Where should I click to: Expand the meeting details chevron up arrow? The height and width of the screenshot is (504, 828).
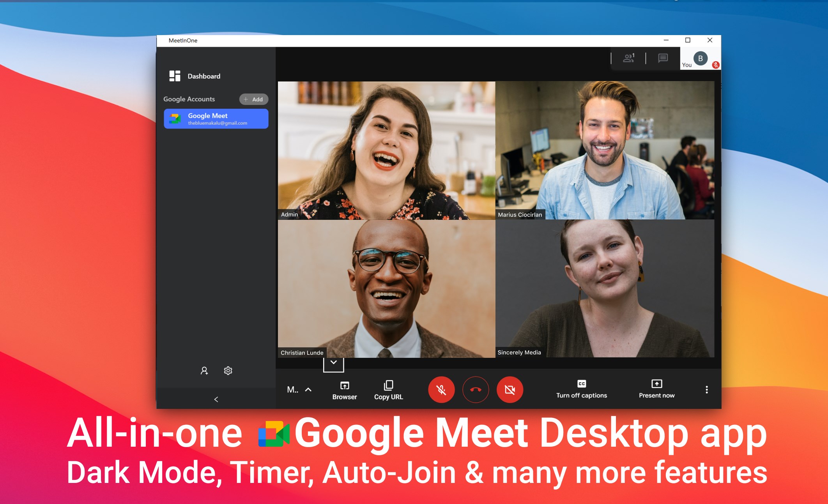[x=308, y=389]
